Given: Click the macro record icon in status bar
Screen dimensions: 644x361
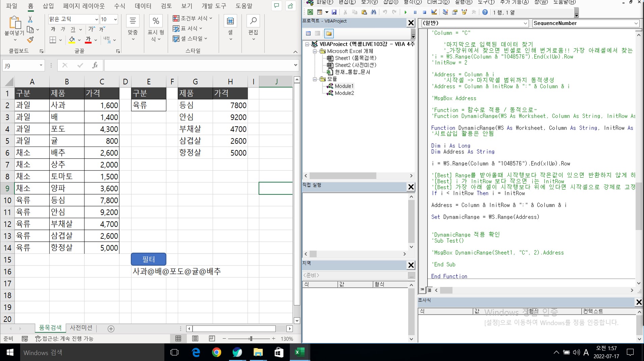Looking at the screenshot, I should pos(25,338).
